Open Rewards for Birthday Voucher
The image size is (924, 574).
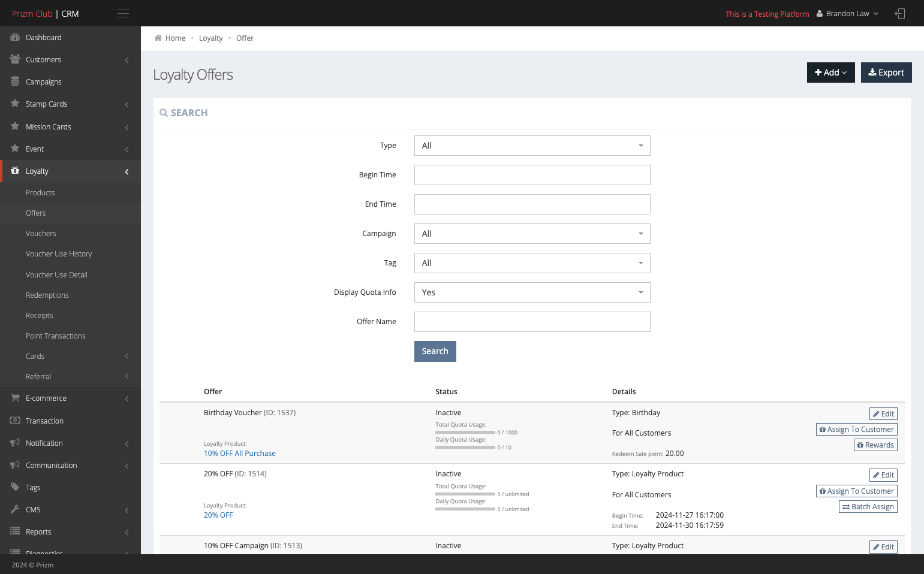pos(875,445)
